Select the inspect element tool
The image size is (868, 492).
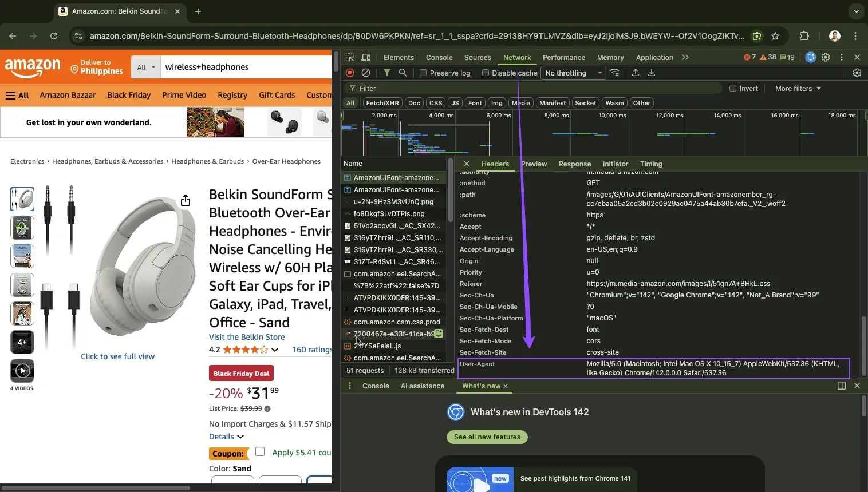pos(350,57)
